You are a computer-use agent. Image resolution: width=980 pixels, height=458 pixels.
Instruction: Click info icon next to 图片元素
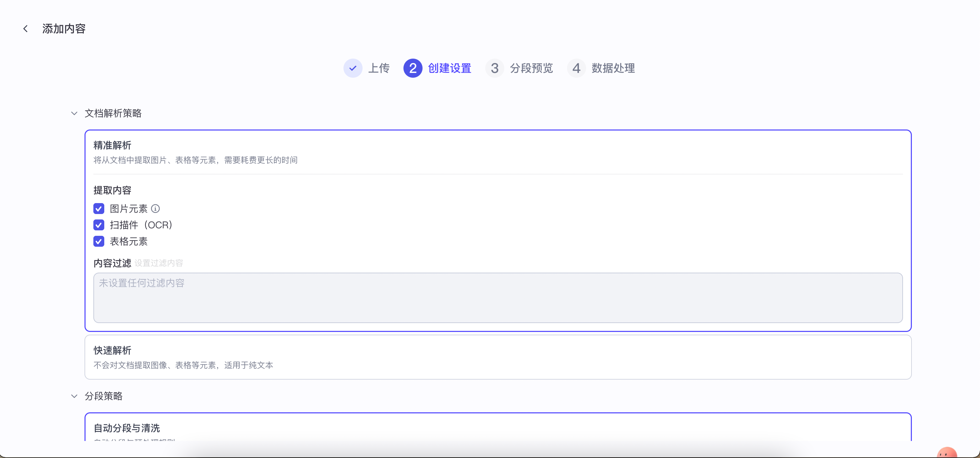(x=155, y=209)
